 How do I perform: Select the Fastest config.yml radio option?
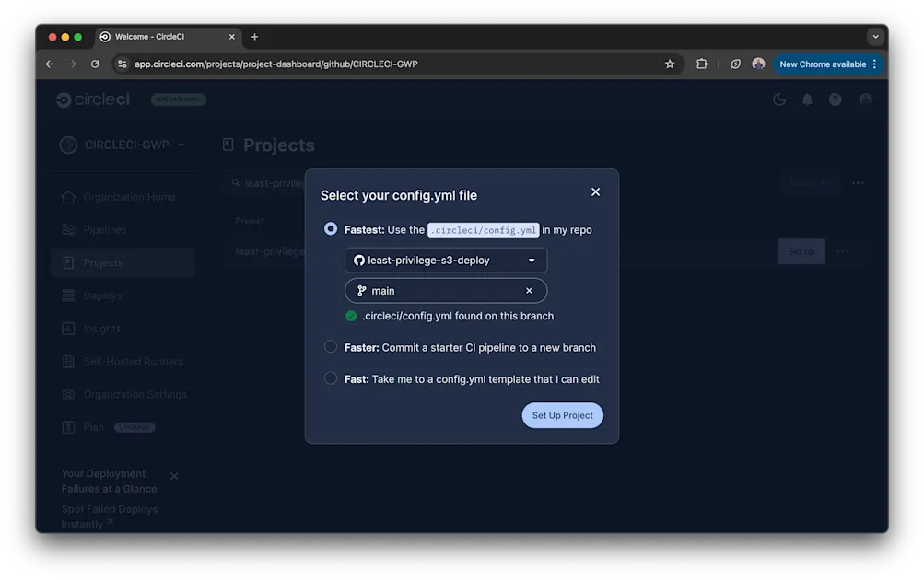click(x=330, y=229)
